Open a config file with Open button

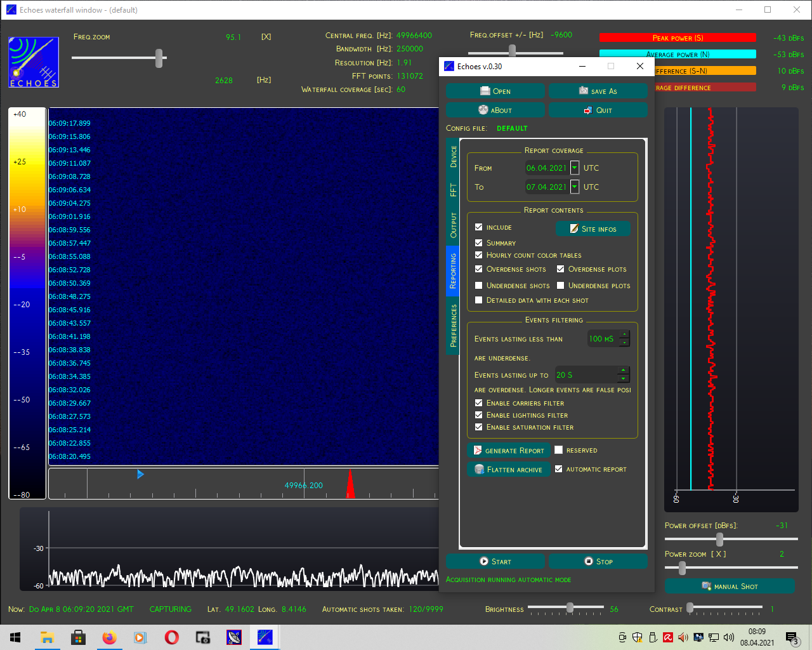coord(495,91)
